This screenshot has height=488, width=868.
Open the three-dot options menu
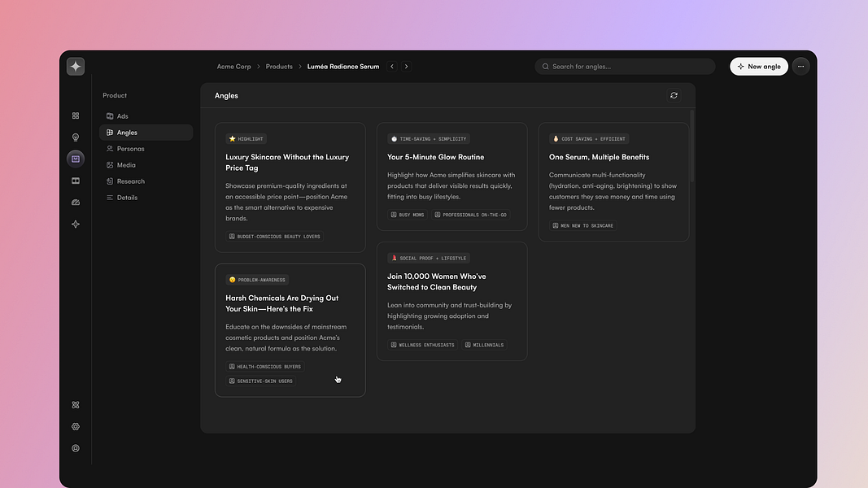pos(801,66)
